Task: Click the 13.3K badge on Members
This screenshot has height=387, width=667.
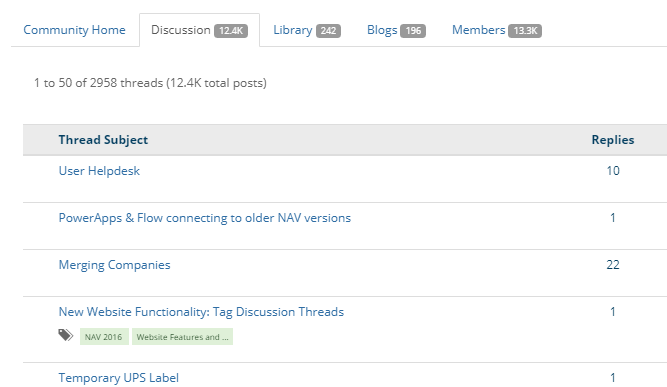Action: coord(525,31)
